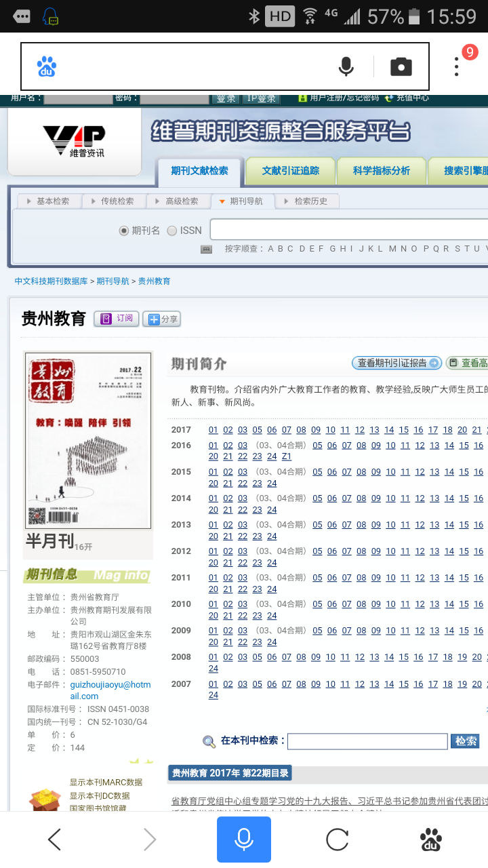Switch to 科学指标分析 tab

point(381,171)
